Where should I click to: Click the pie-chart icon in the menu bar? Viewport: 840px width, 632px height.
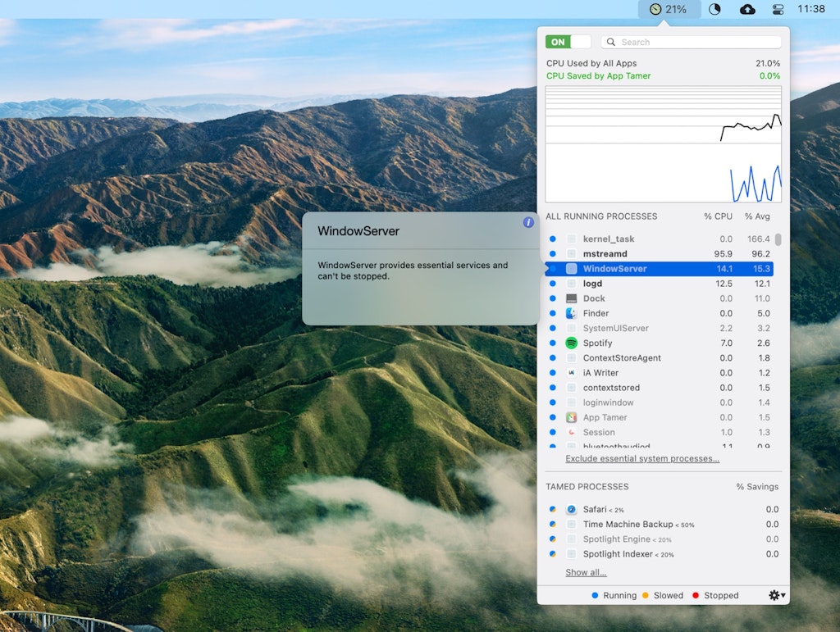[x=714, y=9]
